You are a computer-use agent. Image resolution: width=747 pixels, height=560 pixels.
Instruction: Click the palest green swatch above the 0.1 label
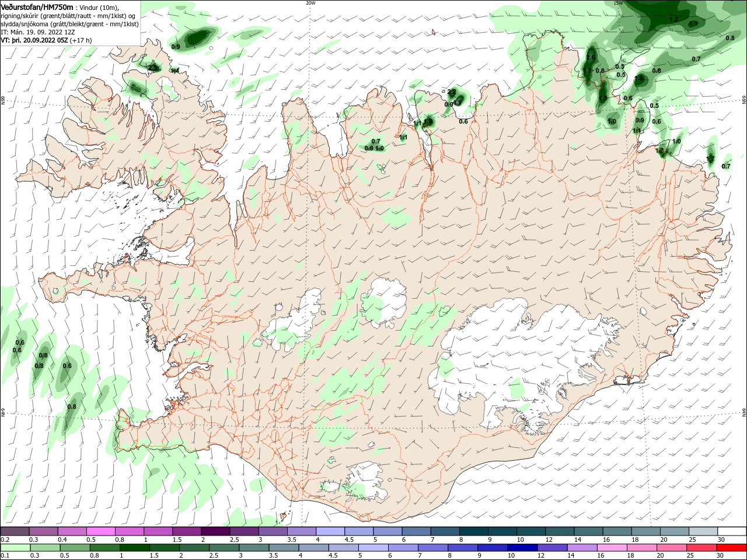tap(15, 548)
